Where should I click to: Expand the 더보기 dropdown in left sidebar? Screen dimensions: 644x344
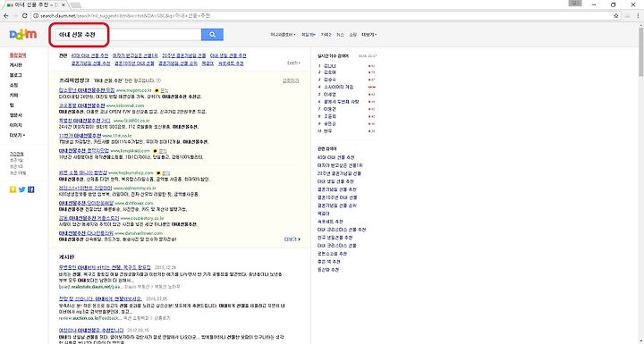point(17,135)
